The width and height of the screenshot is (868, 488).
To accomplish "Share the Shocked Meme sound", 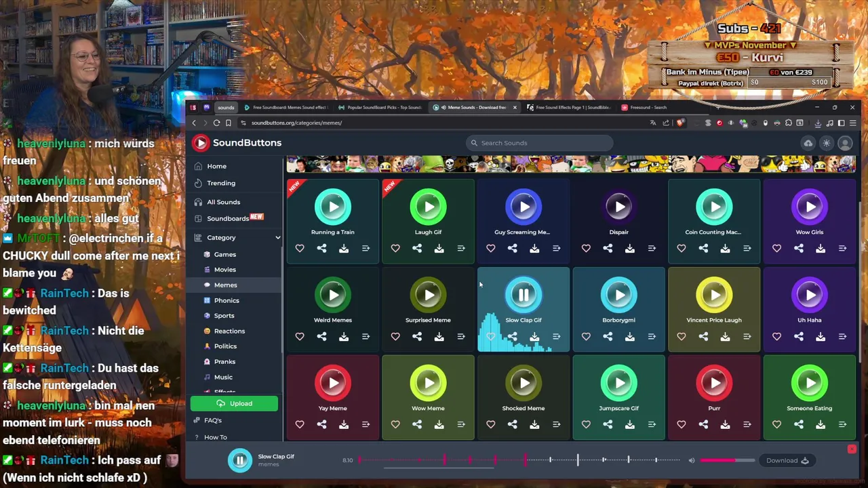I will [x=512, y=424].
